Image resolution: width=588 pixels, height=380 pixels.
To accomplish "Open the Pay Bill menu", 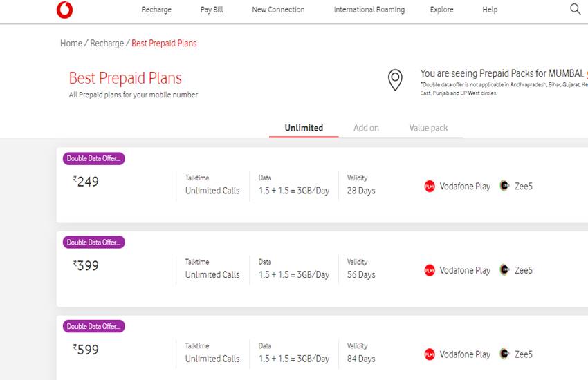I will [212, 10].
